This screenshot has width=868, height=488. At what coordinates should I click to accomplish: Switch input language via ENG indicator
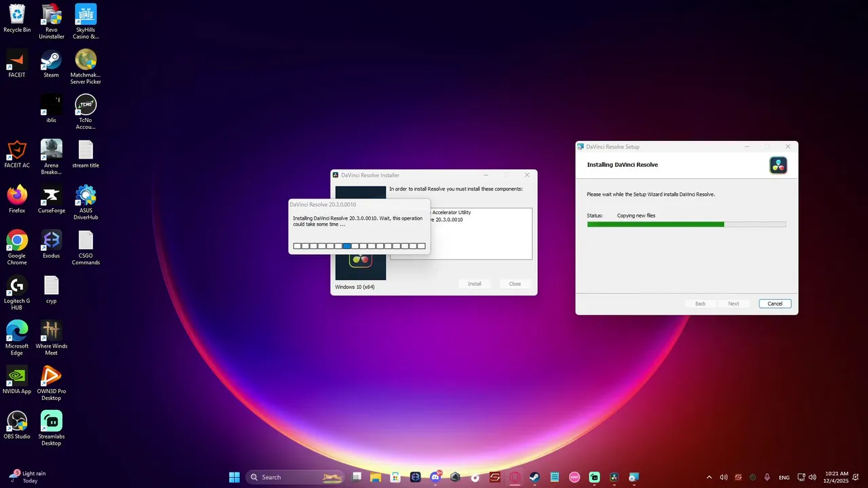(784, 477)
